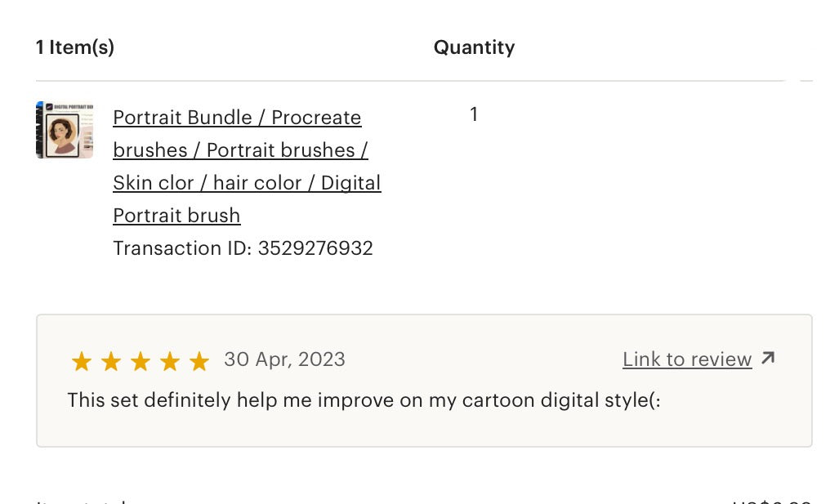Click the Quantity column header
The image size is (839, 504).
474,47
